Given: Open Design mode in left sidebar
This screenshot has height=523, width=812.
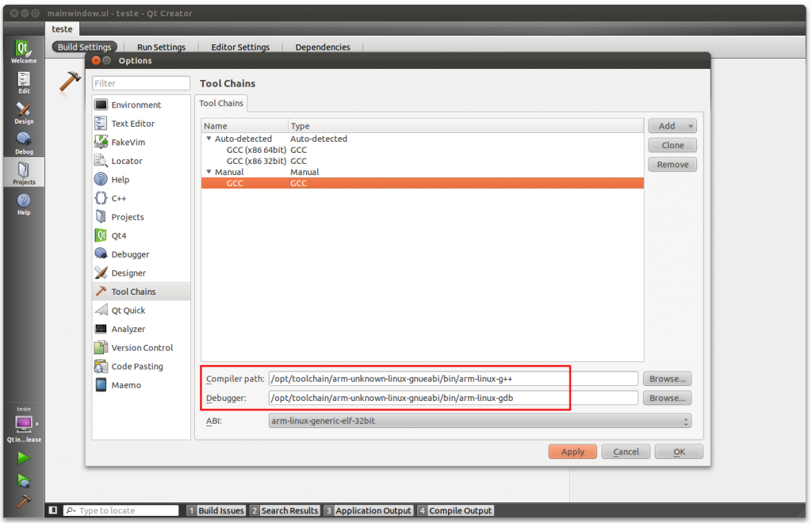Looking at the screenshot, I should tap(24, 113).
